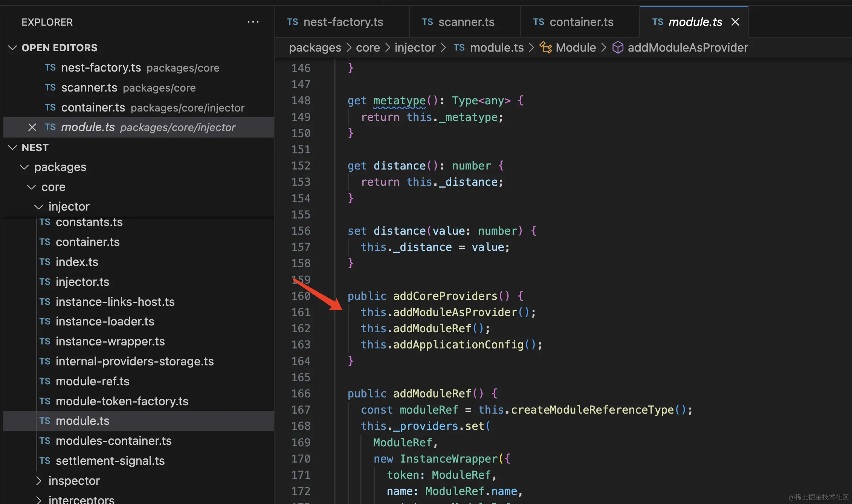Open nest-factory.ts from Open Editors
This screenshot has height=504, width=852.
(139, 68)
